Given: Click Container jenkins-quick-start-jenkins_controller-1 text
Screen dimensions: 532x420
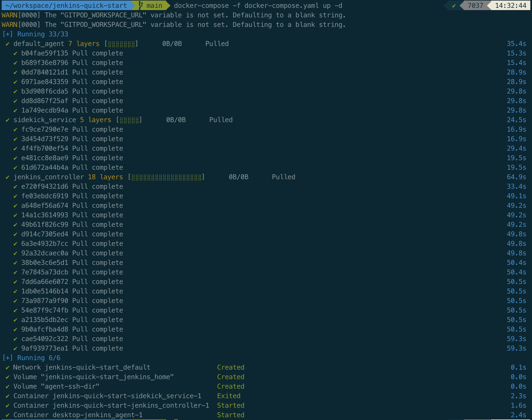Looking at the screenshot, I should pyautogui.click(x=111, y=405).
